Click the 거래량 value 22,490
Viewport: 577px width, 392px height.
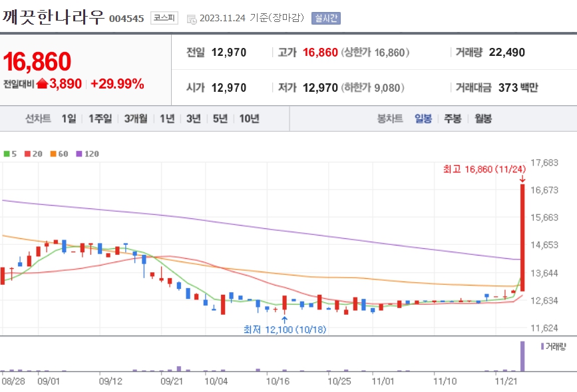pos(506,53)
